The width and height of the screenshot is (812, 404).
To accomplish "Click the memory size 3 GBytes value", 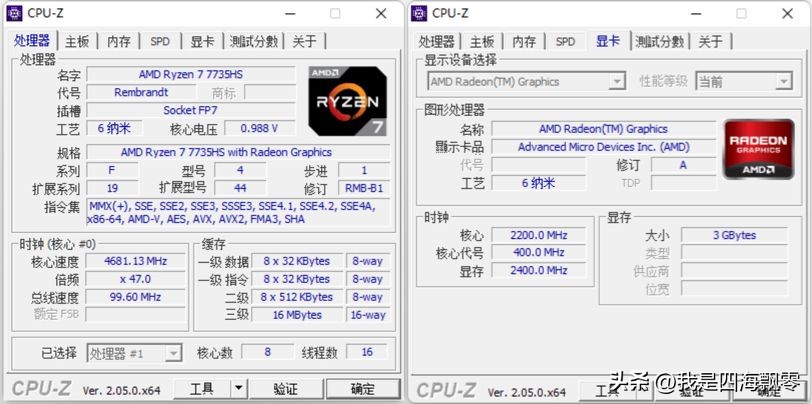I will [x=734, y=235].
